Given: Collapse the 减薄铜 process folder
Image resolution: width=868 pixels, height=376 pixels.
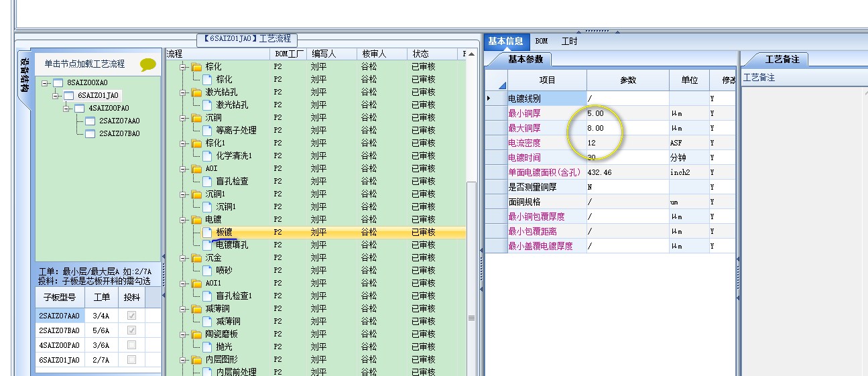Looking at the screenshot, I should tap(182, 309).
